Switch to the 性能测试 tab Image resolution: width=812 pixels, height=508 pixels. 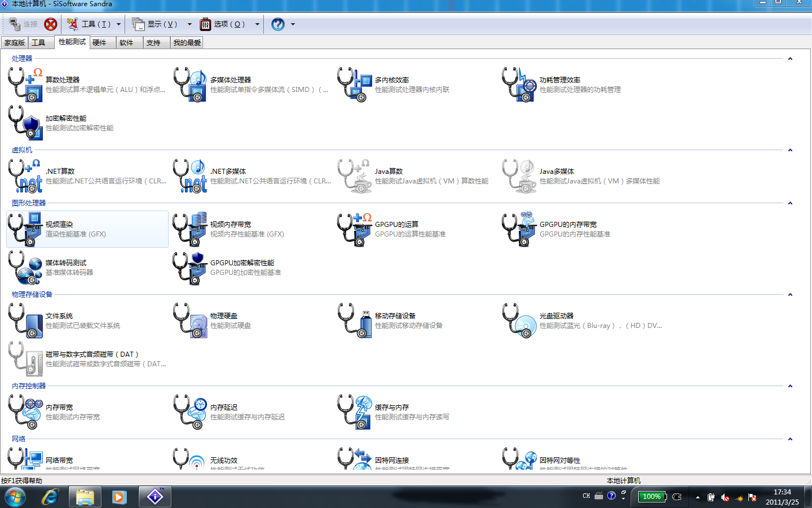[72, 42]
